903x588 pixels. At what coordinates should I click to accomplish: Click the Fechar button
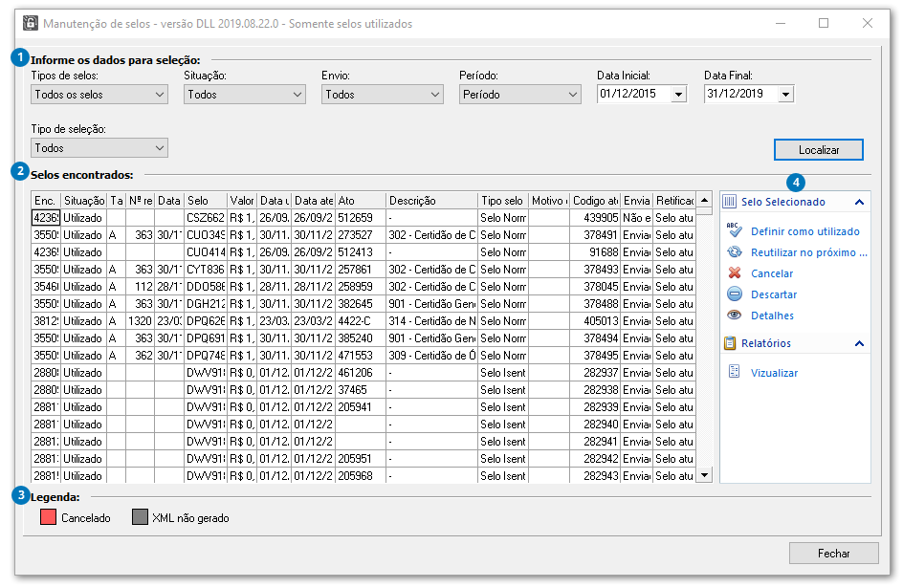(x=833, y=553)
